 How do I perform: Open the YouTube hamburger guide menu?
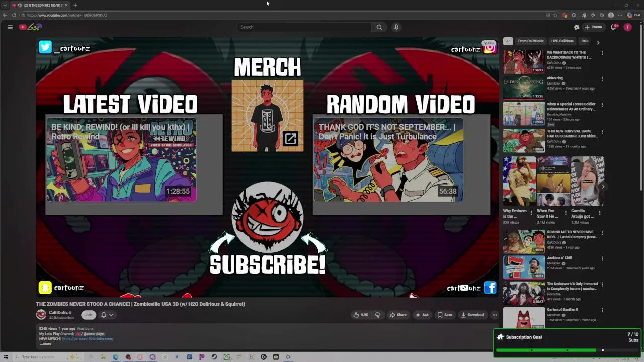(10, 27)
